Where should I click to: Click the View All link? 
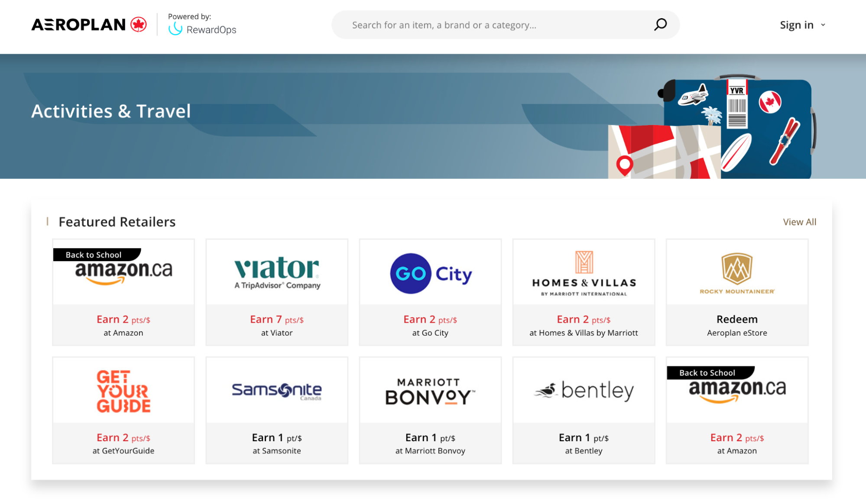[799, 222]
